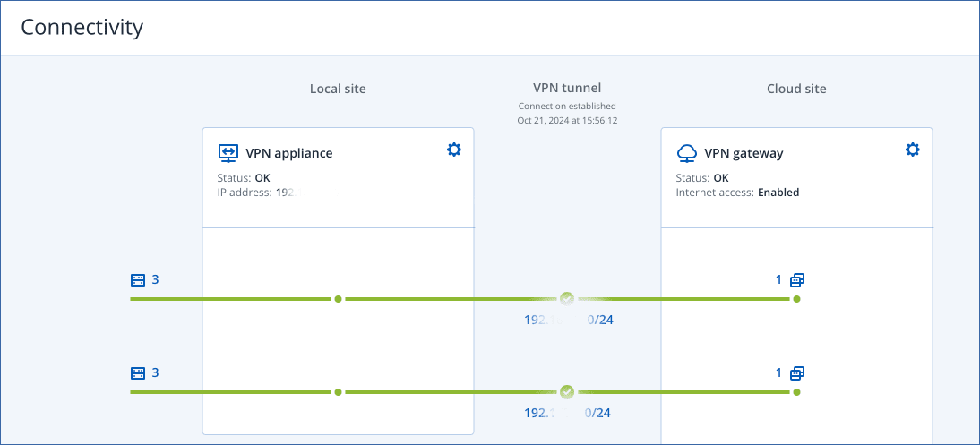Click cloud server count 1 on second network
This screenshot has width=980, height=445.
coord(779,372)
